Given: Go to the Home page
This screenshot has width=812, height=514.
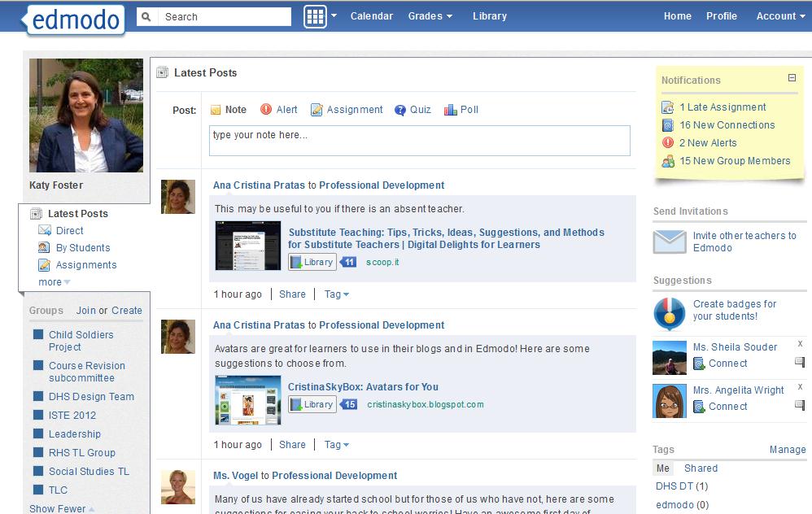Looking at the screenshot, I should click(678, 16).
